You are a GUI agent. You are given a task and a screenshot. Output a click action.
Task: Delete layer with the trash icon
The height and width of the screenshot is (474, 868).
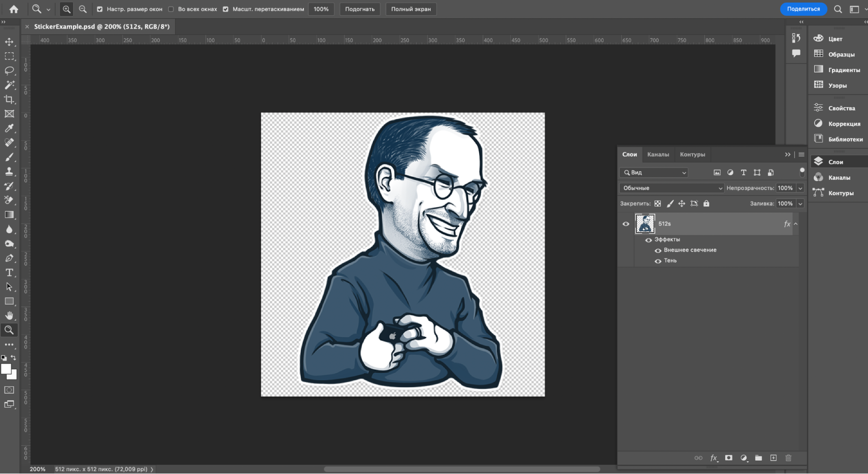[x=789, y=458]
